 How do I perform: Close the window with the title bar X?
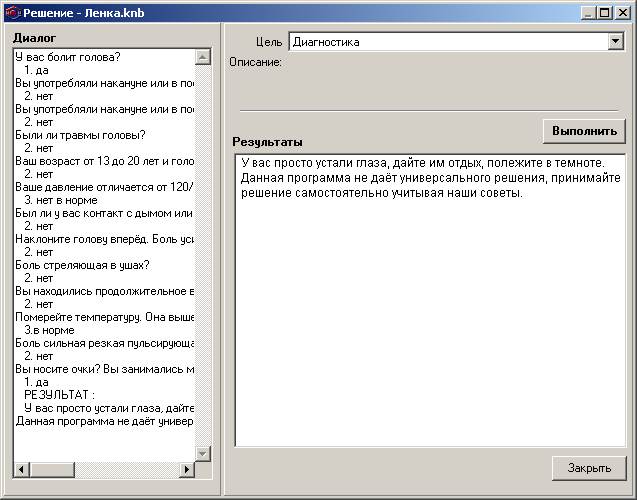click(624, 12)
